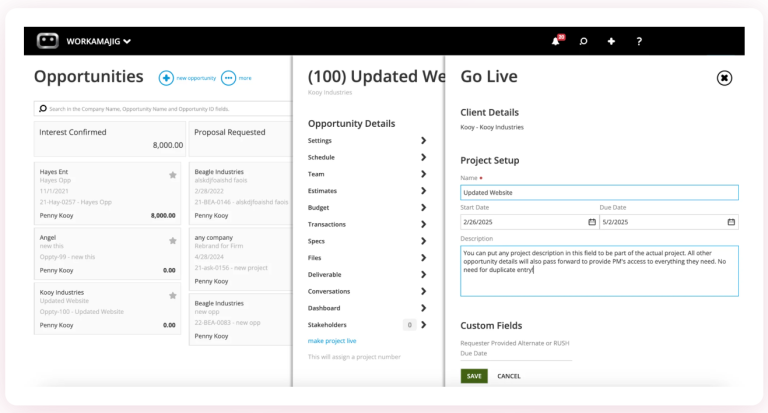Toggle star on Angel opportunity card
Screen dimensions: 768x413
point(173,241)
